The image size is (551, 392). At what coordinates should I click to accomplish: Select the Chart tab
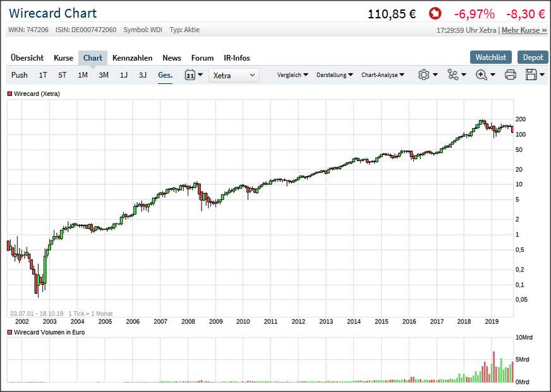point(93,58)
